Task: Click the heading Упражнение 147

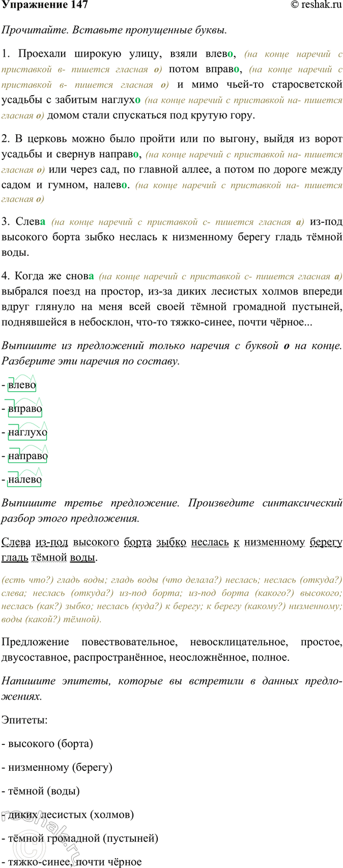Action: [44, 5]
